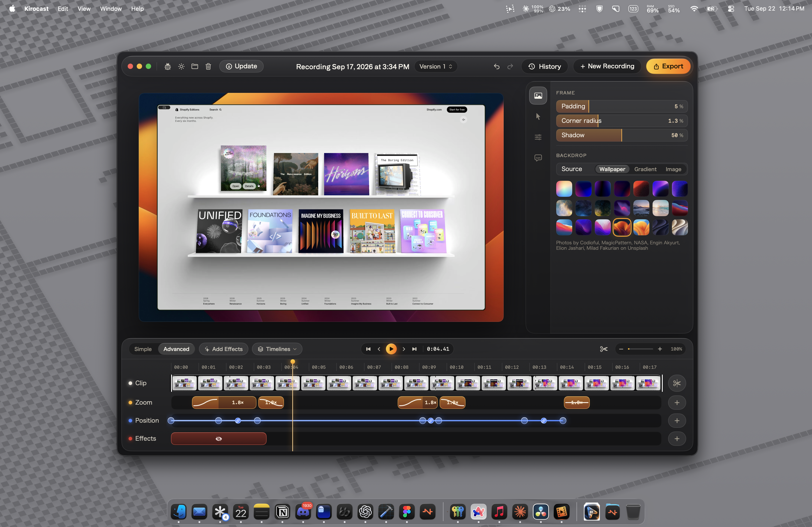Image resolution: width=812 pixels, height=527 pixels.
Task: Select Image as backdrop source
Action: click(673, 169)
